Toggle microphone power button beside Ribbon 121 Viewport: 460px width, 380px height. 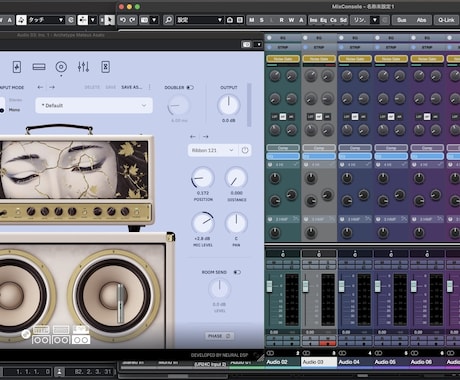click(x=245, y=150)
